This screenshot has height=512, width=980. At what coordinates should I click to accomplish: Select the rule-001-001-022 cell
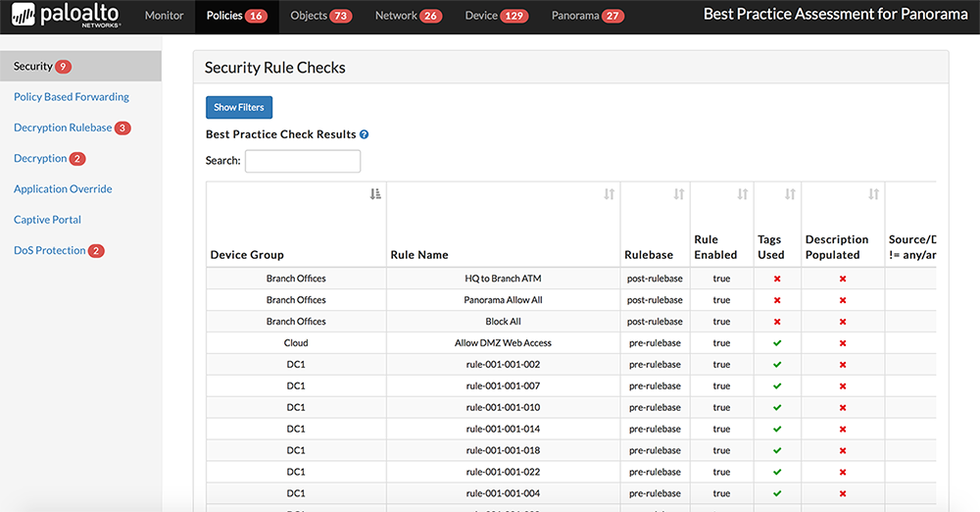pos(503,472)
